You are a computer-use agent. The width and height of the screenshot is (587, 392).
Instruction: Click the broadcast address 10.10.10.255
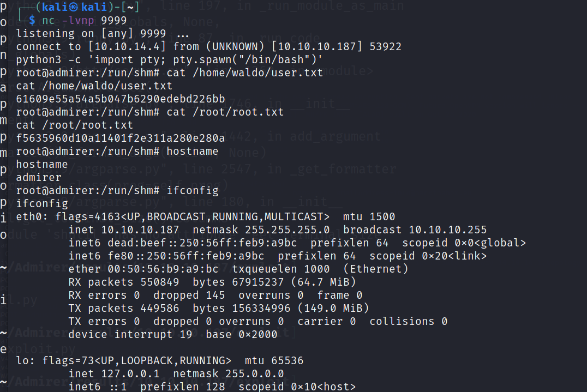[x=447, y=230]
